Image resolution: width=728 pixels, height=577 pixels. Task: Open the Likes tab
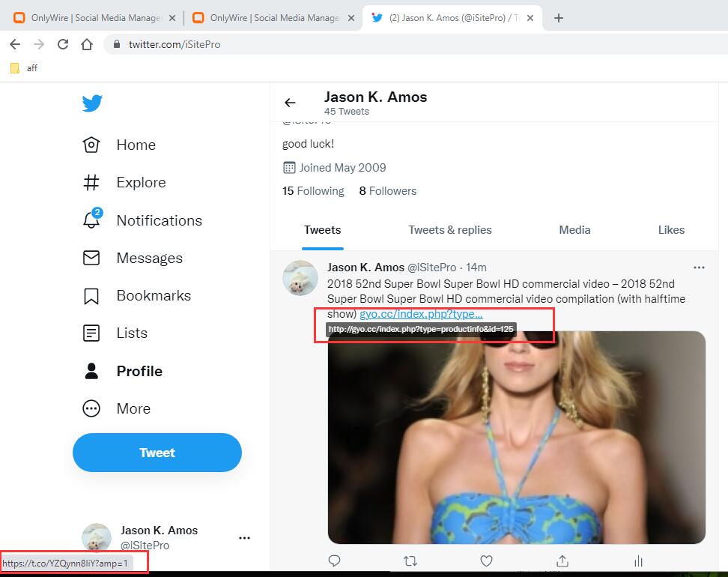click(671, 230)
